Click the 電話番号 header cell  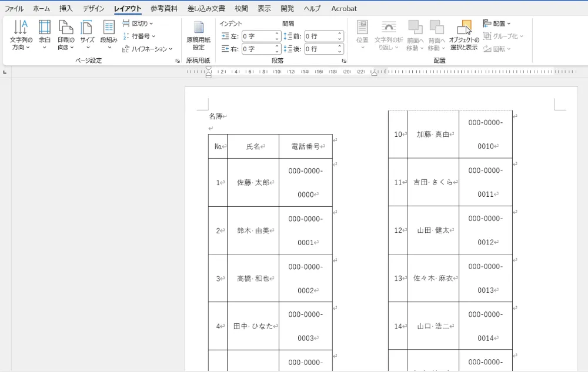[306, 146]
